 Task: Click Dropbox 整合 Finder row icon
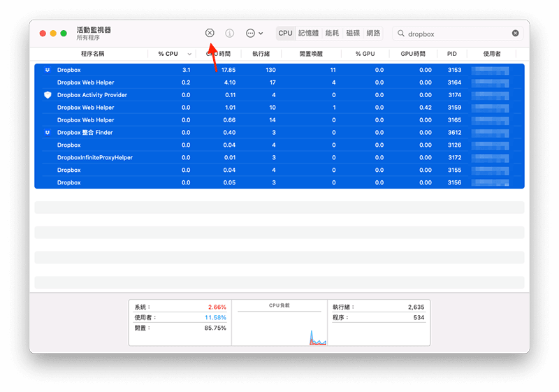point(48,132)
